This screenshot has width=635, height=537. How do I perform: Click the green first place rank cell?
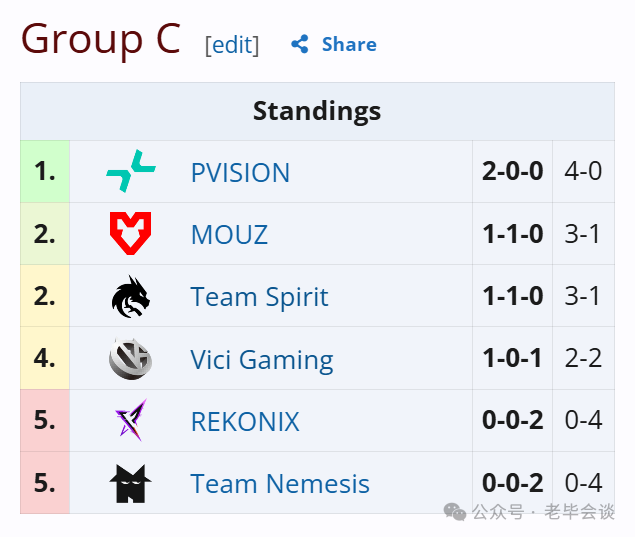45,171
